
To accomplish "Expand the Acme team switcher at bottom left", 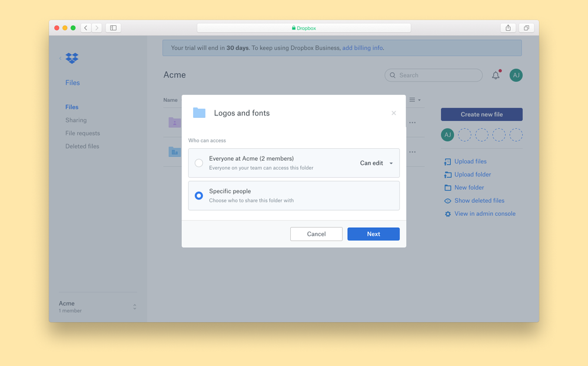I will pos(135,306).
